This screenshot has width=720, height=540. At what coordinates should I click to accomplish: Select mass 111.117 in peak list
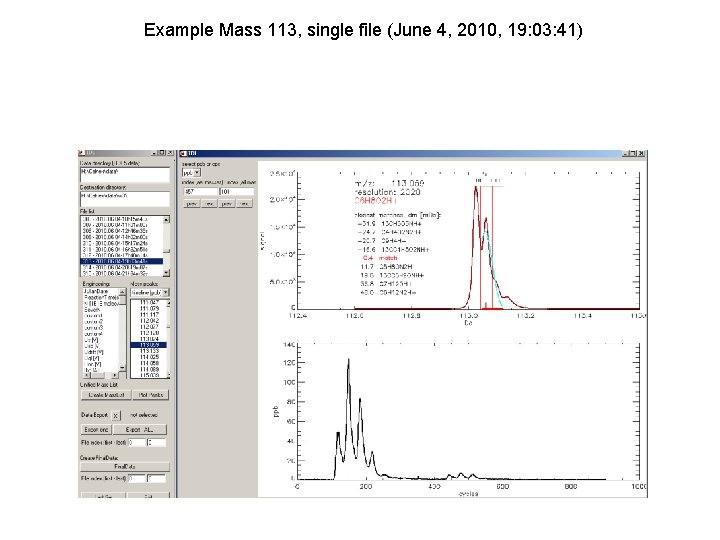149,315
